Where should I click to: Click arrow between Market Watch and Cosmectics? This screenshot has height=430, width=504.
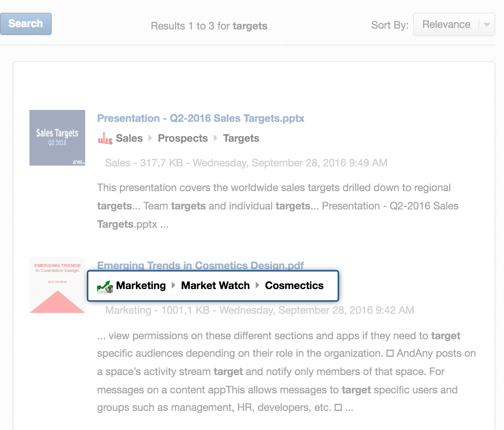coord(258,285)
